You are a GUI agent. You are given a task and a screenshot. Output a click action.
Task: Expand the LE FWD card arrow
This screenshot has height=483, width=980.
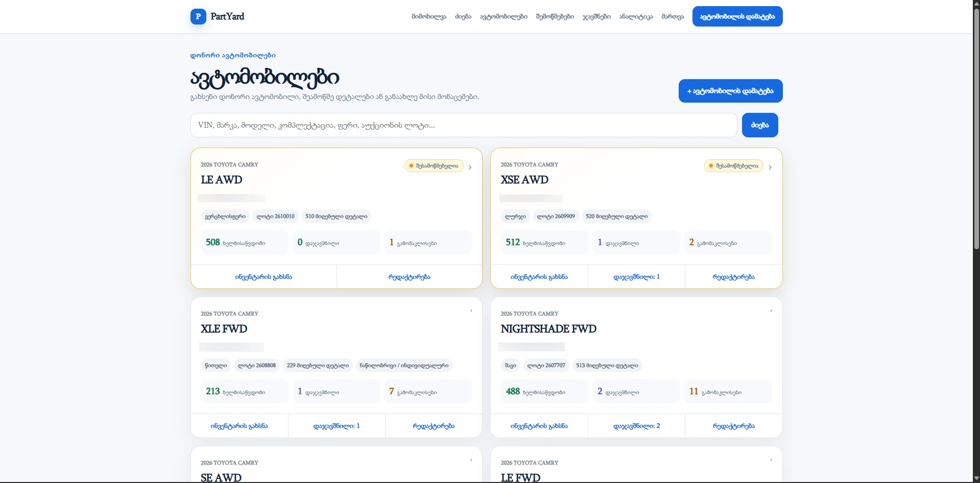[x=771, y=460]
